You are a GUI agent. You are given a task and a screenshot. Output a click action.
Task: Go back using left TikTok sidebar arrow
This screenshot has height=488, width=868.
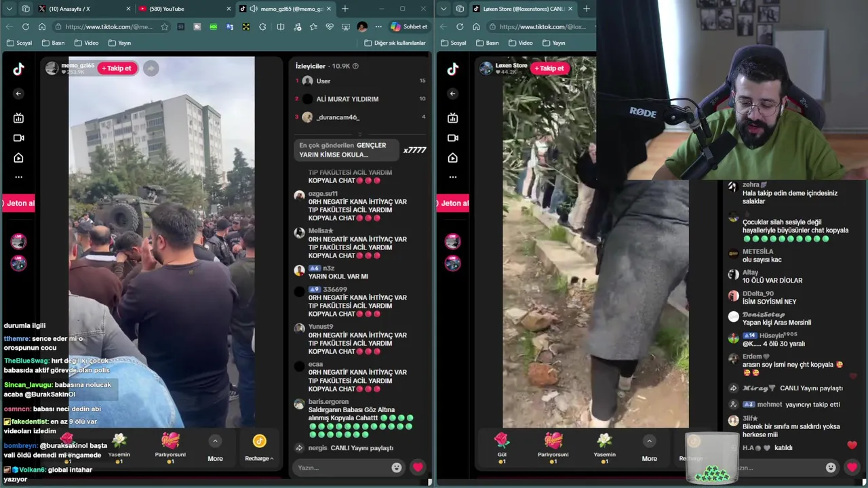pyautogui.click(x=18, y=94)
